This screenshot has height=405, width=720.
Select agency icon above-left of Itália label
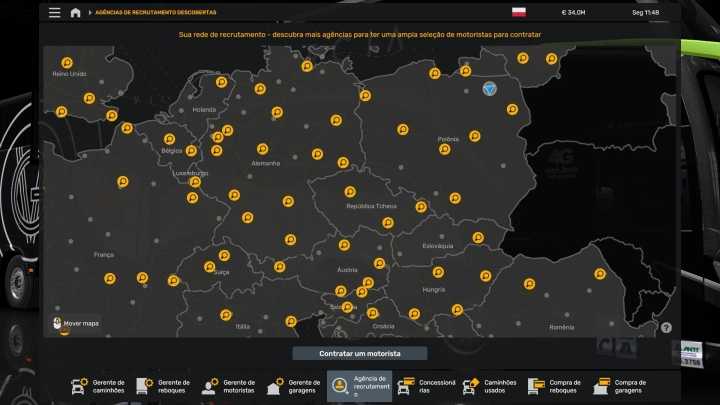pos(225,315)
